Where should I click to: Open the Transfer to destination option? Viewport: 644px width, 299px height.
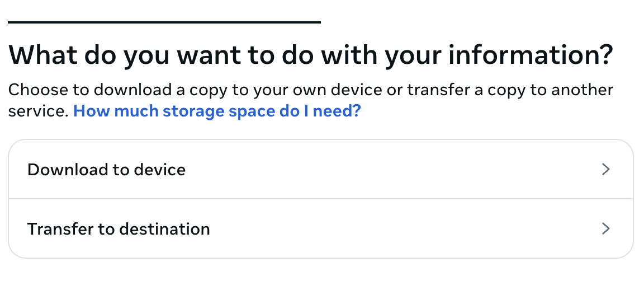coord(320,228)
